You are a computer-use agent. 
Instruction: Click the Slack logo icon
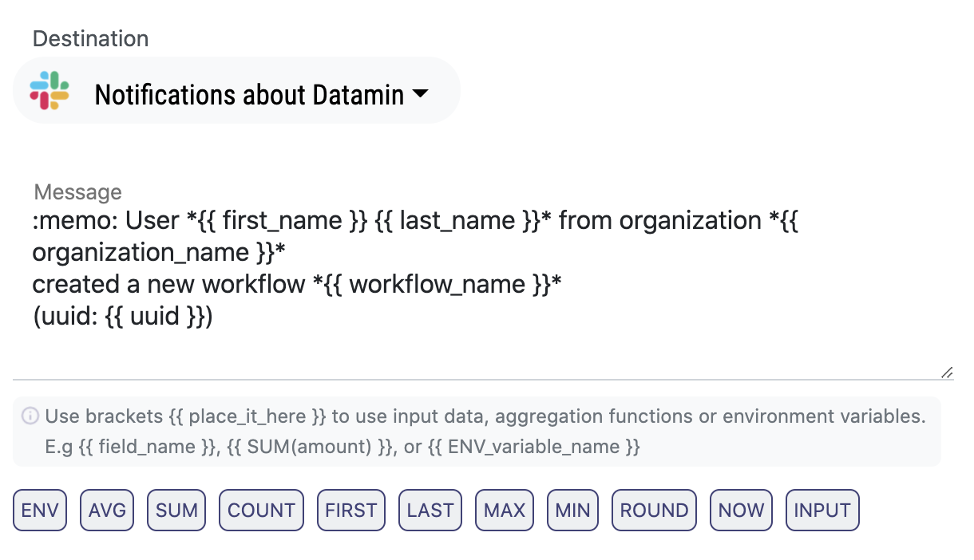click(49, 90)
